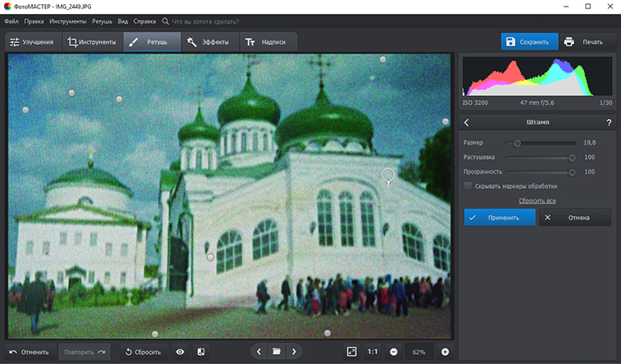Image resolution: width=621 pixels, height=364 pixels.
Task: Adjust the Размер slider handle
Action: (x=517, y=143)
